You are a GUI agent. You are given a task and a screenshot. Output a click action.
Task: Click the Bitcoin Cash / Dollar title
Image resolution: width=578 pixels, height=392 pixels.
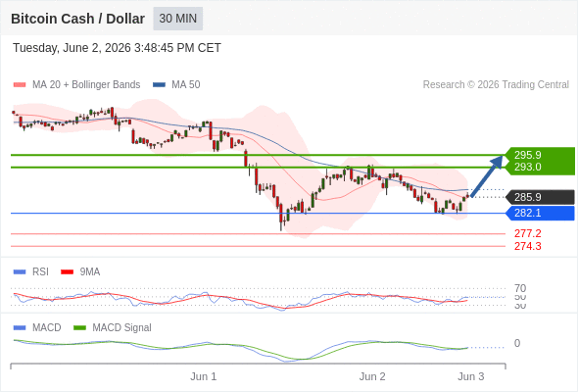click(77, 19)
